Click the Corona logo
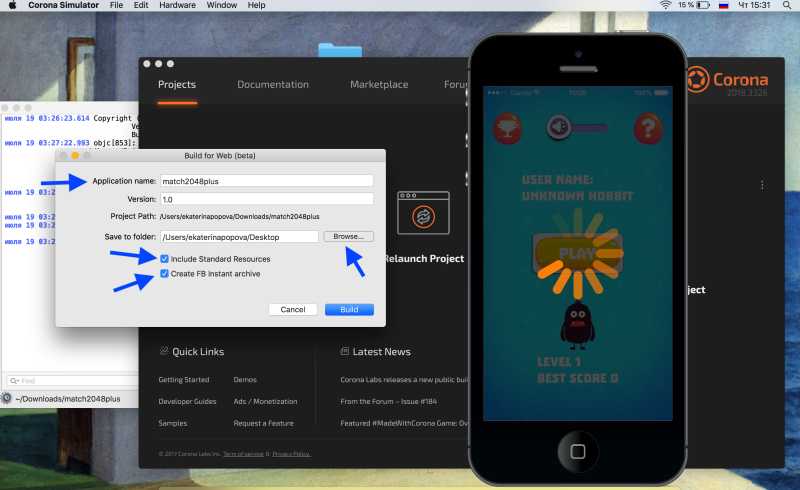The image size is (800, 490). [728, 80]
